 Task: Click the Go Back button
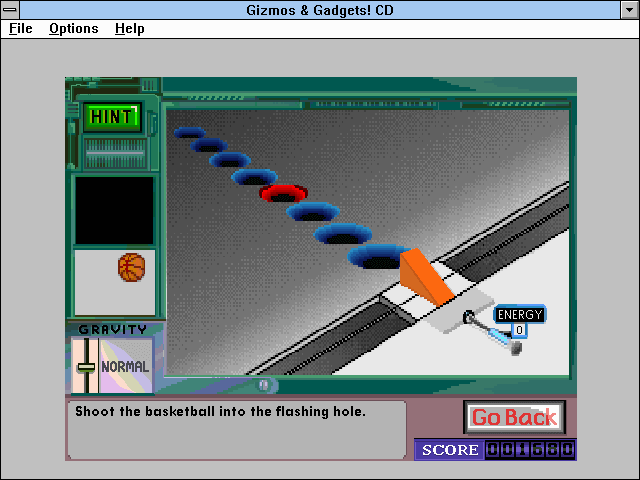click(514, 417)
